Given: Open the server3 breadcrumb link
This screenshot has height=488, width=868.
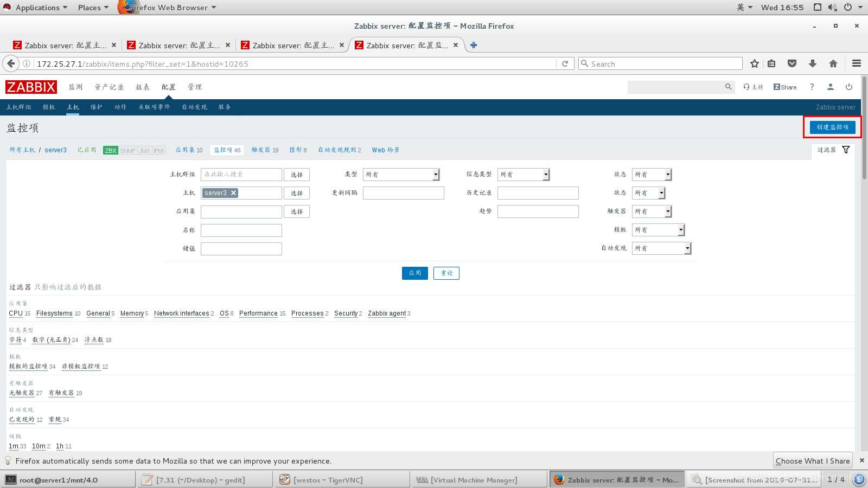Looking at the screenshot, I should [55, 150].
